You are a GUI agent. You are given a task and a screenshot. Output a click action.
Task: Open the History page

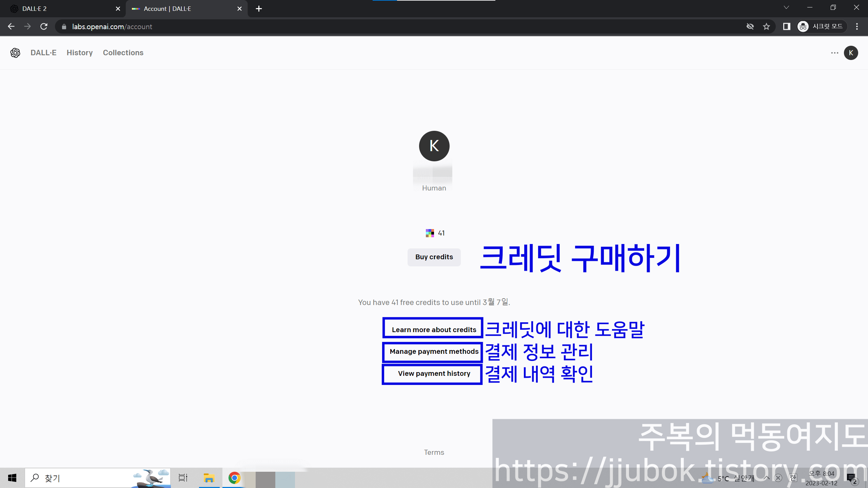80,53
